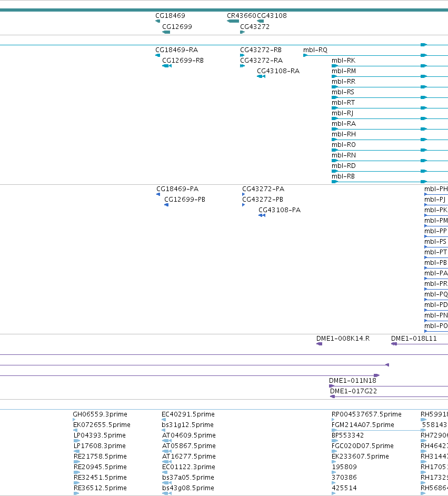Viewport: 448px width, 496px height.
Task: Select the mbl-RH transcript label
Action: (344, 134)
